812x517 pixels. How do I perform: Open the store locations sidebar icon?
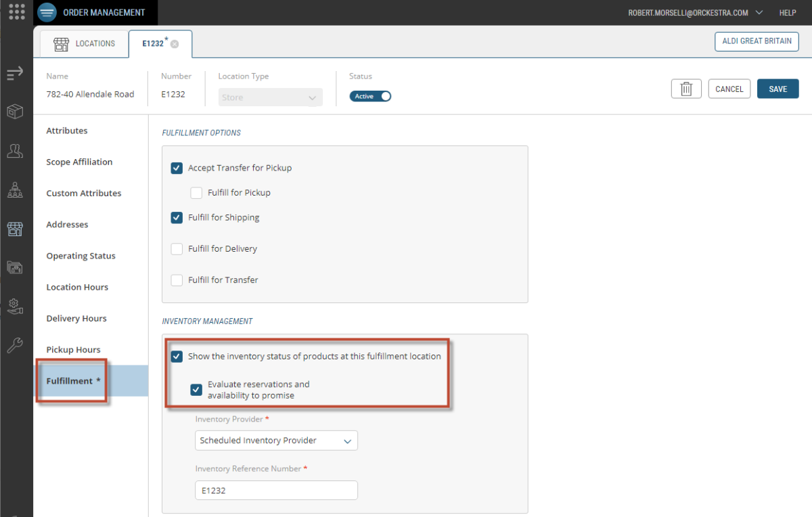point(15,229)
